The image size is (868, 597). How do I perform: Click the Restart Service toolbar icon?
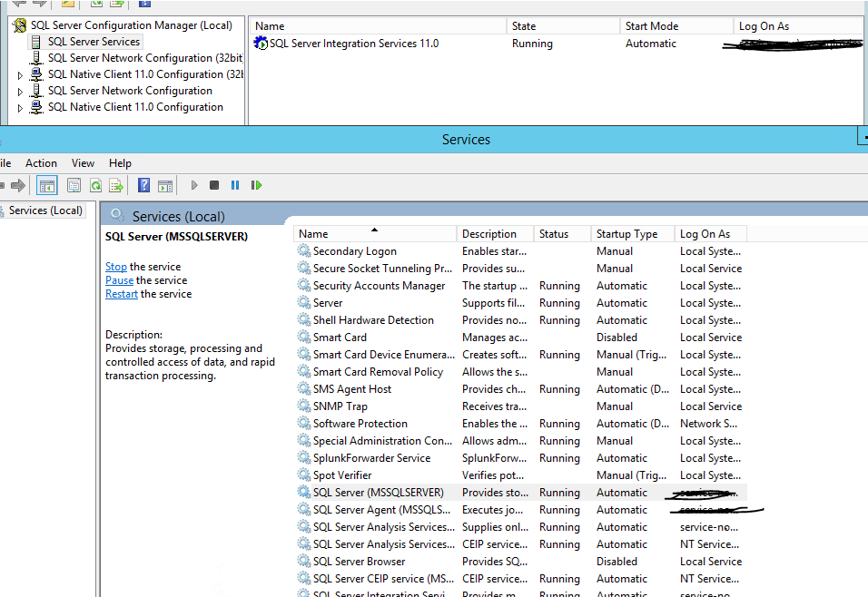256,185
